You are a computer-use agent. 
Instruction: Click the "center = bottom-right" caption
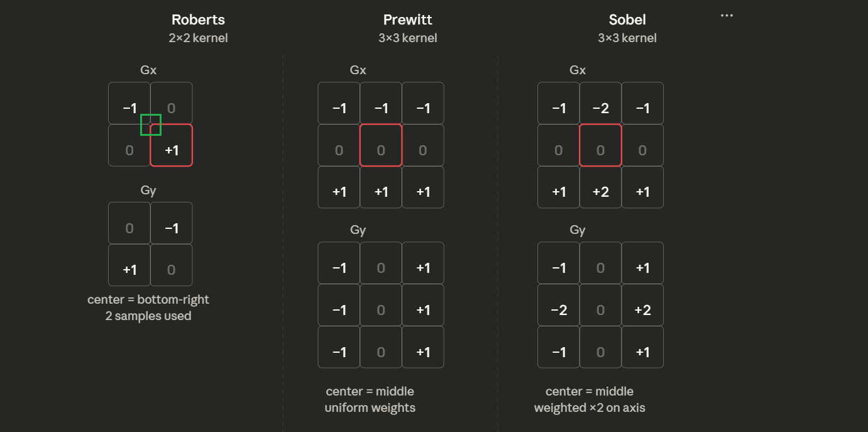coord(148,299)
